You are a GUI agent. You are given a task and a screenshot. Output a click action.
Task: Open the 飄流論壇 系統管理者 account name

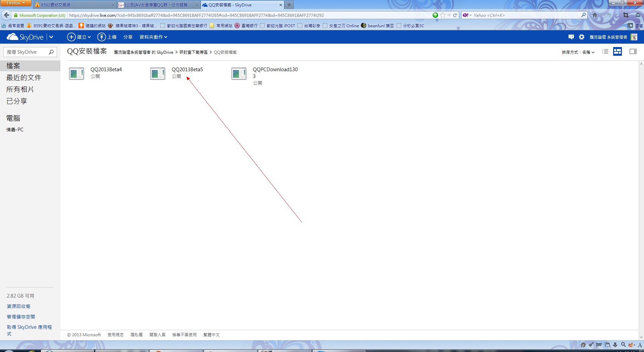(608, 37)
